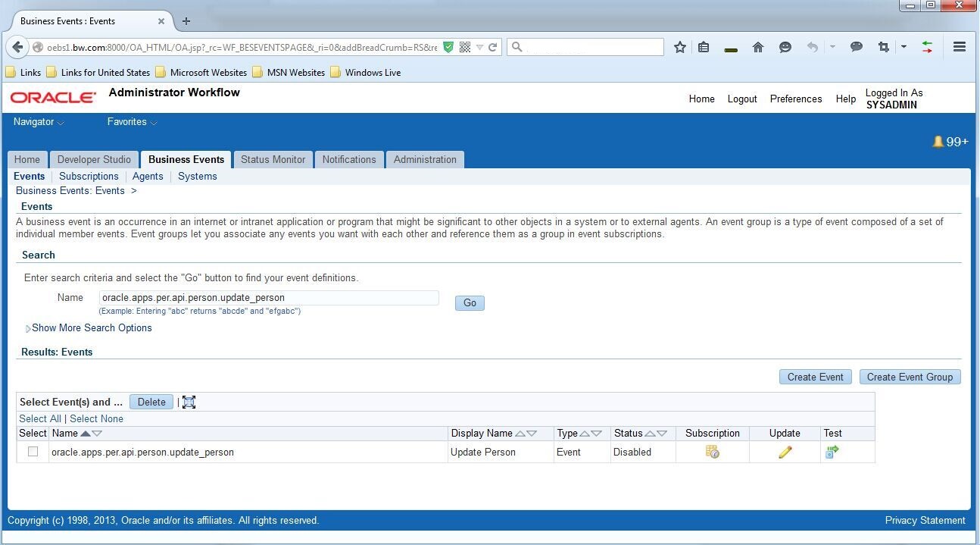Viewport: 980px width, 545px height.
Task: Open the bookmarks list icon
Action: pos(704,47)
